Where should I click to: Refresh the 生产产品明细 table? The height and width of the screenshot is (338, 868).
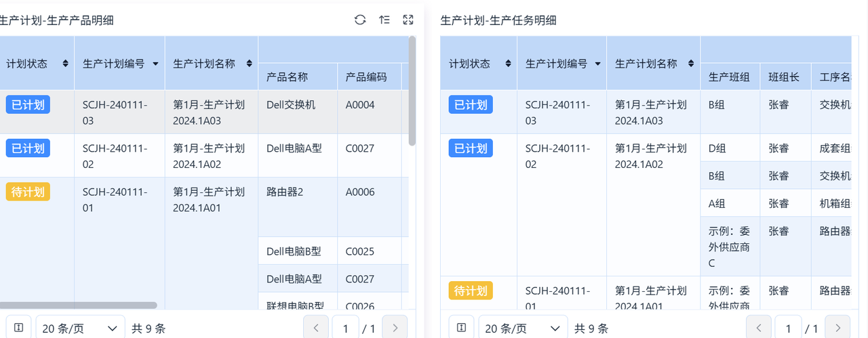(360, 20)
